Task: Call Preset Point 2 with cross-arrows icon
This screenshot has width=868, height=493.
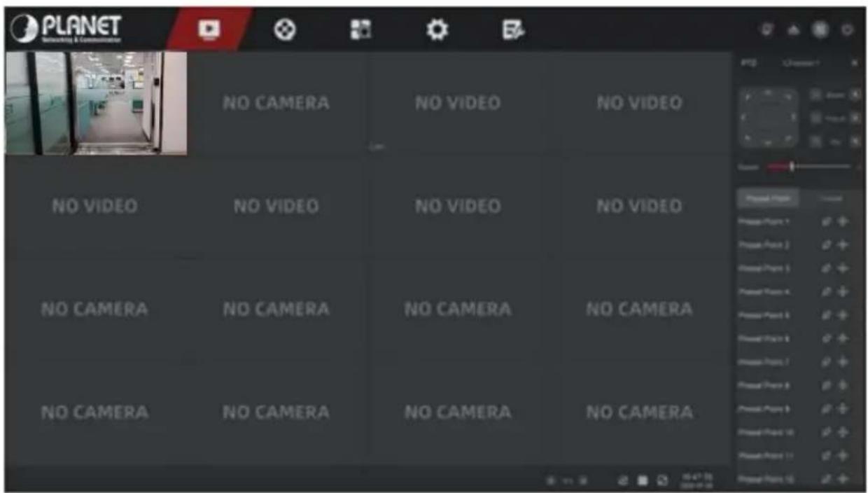Action: coord(843,245)
